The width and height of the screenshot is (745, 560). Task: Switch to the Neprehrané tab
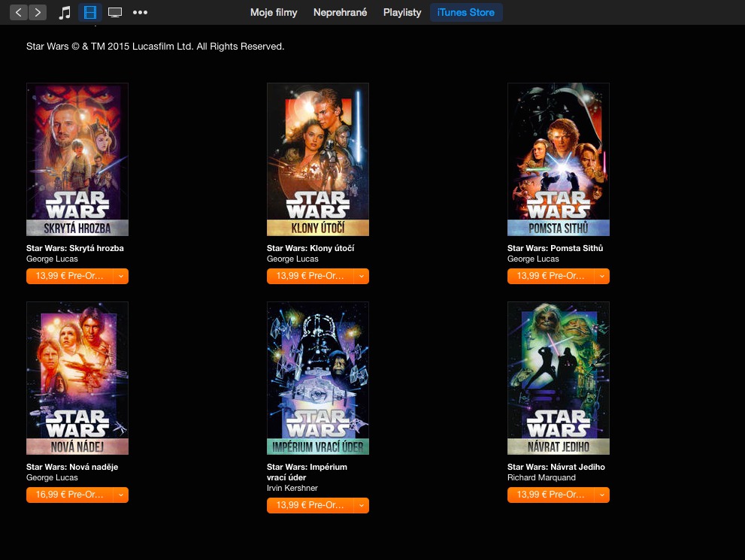coord(341,12)
